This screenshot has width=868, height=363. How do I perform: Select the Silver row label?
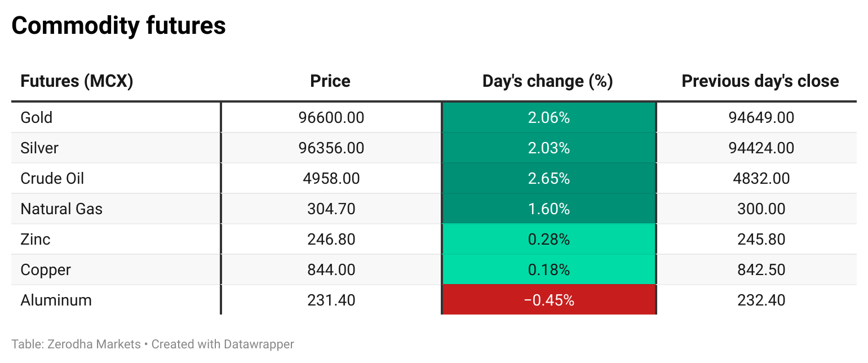39,148
